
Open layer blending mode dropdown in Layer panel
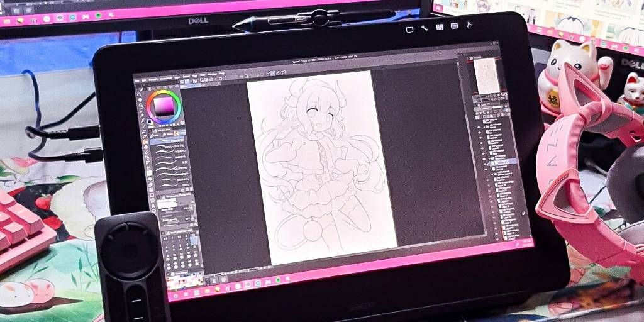pyautogui.click(x=481, y=108)
